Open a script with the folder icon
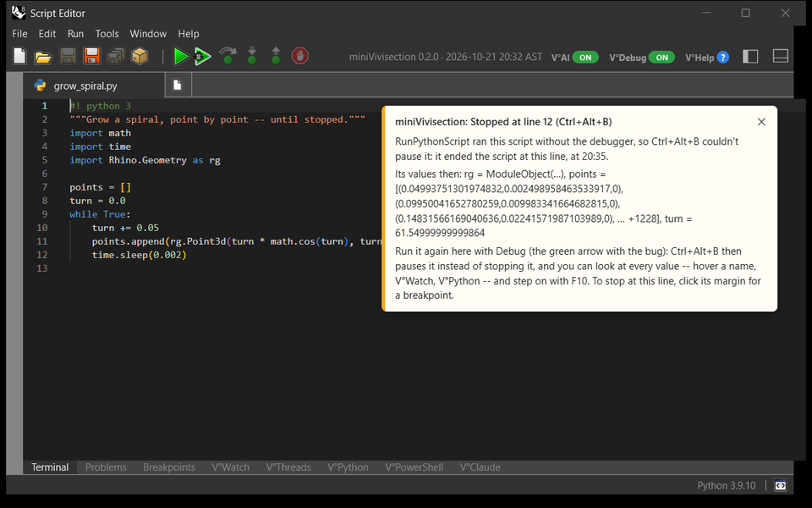812x508 pixels. [x=43, y=57]
